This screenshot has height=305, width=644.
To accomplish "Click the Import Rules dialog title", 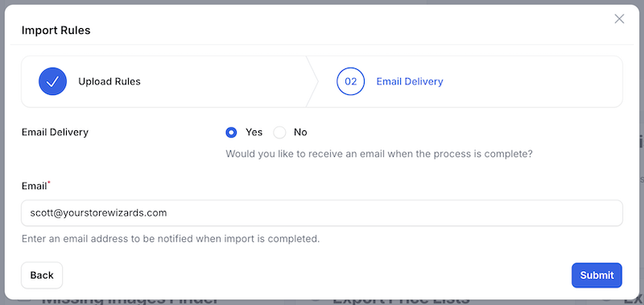I will (x=56, y=31).
